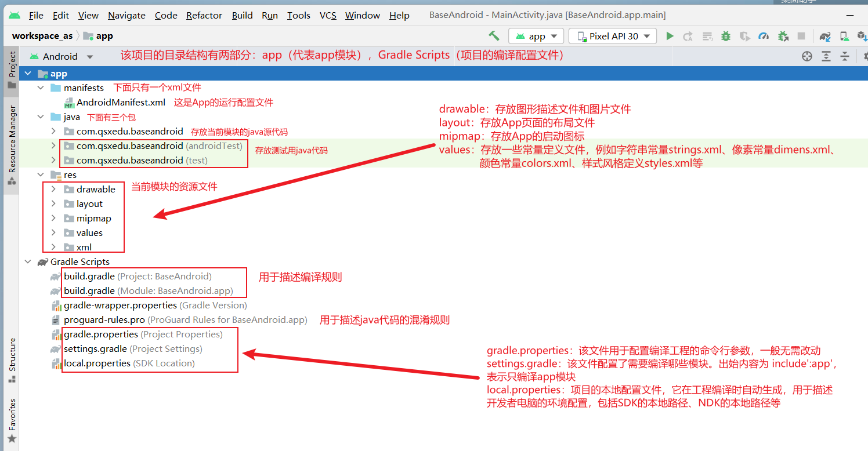The width and height of the screenshot is (868, 451).
Task: Open the View menu
Action: [88, 16]
